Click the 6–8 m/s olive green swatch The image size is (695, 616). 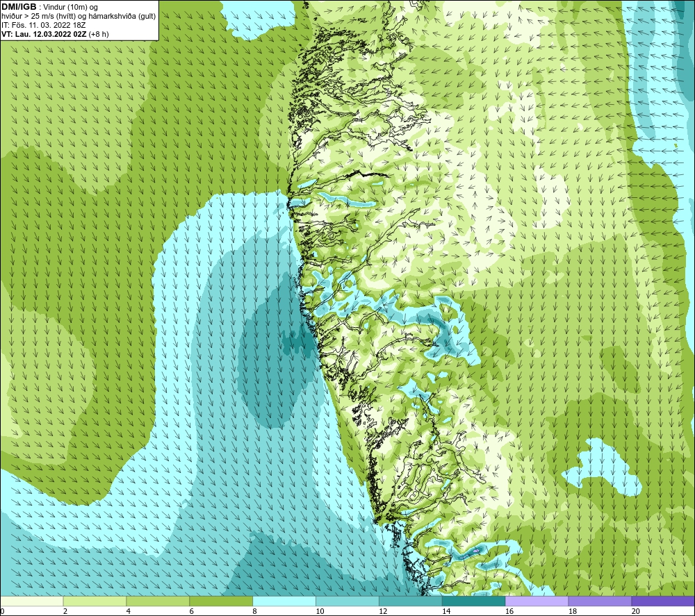pos(221,601)
